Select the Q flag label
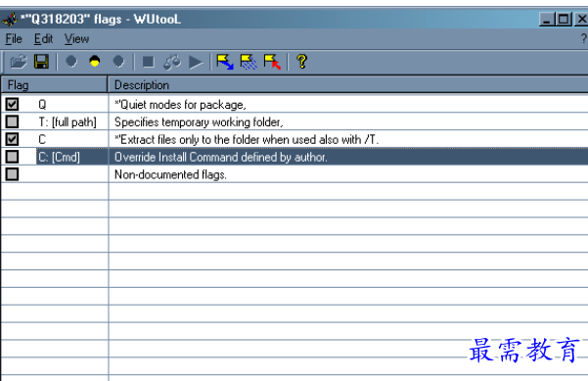The height and width of the screenshot is (381, 588). coord(42,105)
